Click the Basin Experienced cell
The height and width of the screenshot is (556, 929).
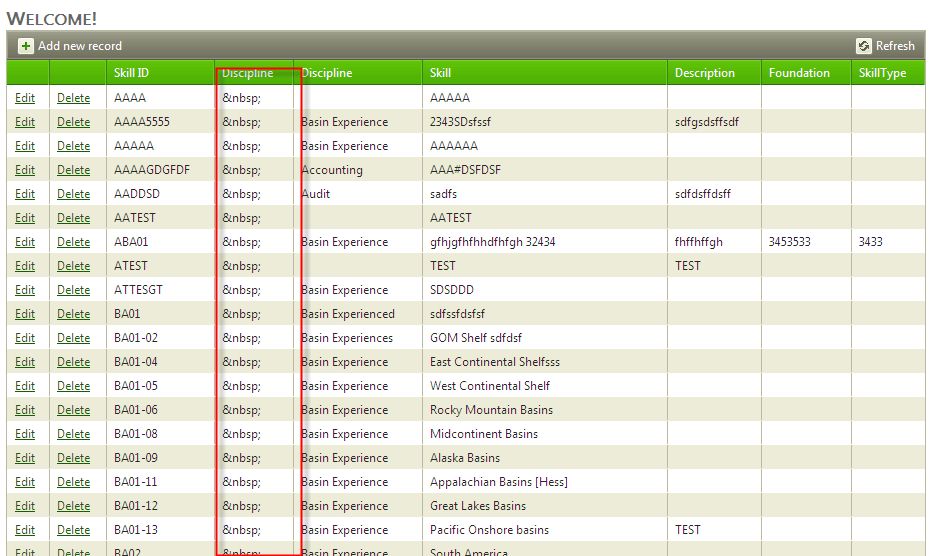(348, 314)
